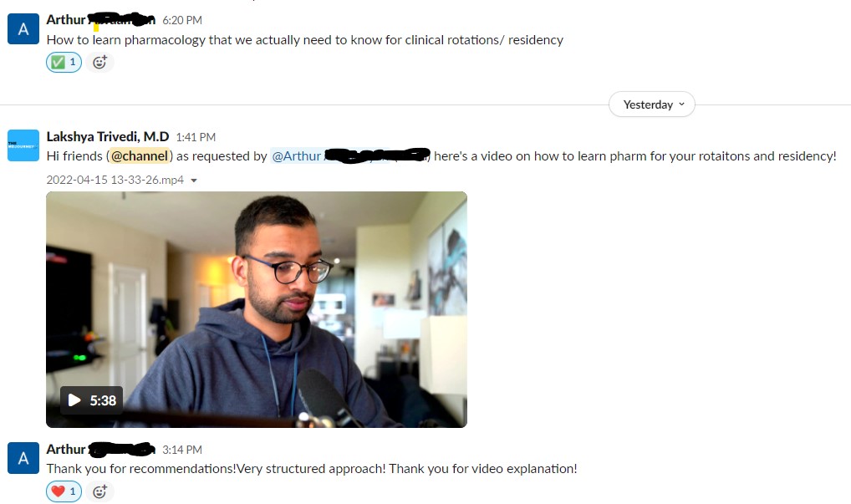Viewport: 851px width, 504px height.
Task: Click Lakshya Trivedi's MedJourney avatar
Action: coord(23,145)
